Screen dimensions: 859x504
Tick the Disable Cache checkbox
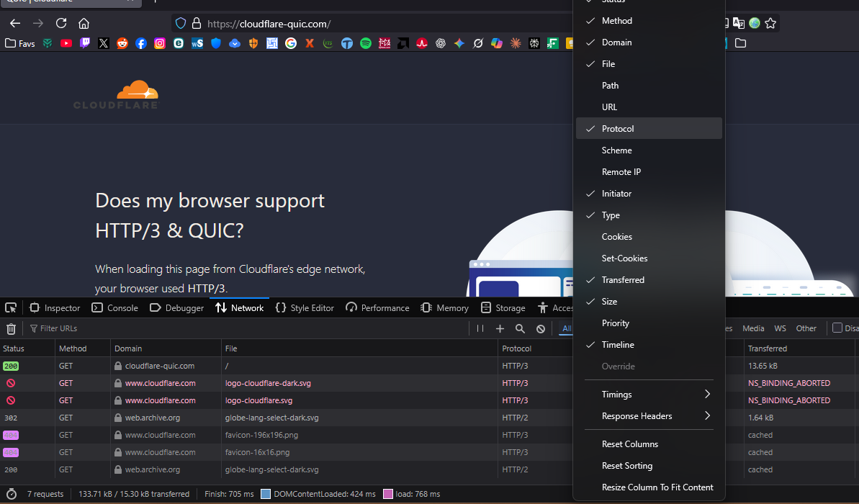pos(837,328)
